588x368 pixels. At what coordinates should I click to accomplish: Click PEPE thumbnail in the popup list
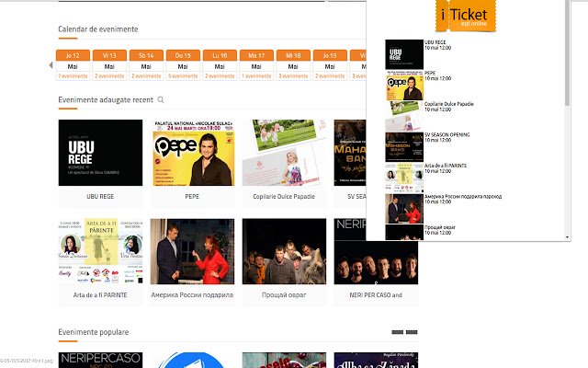(404, 86)
